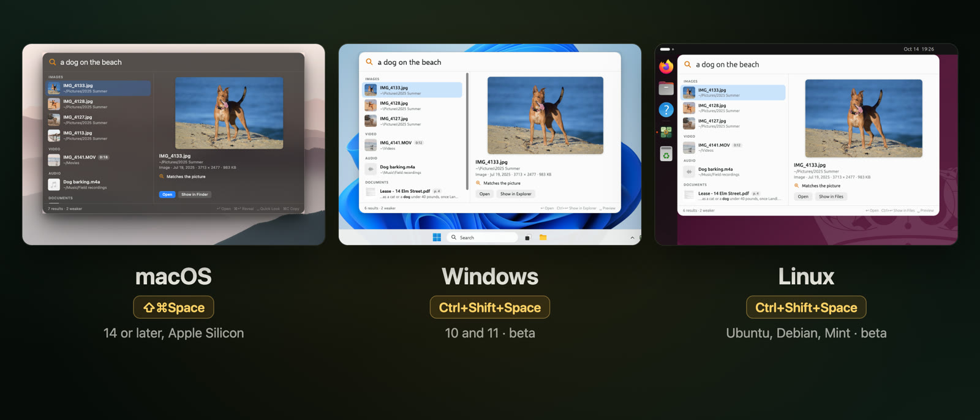Select IMG_4128.jpg in the macOS results
The width and height of the screenshot is (980, 420).
click(98, 104)
